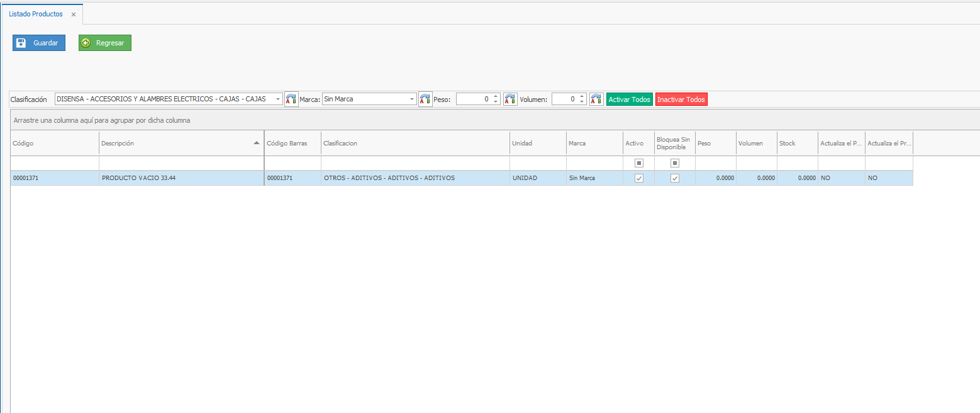This screenshot has height=413, width=980.
Task: Decrease the Volumen value with down arrow
Action: coord(582,102)
